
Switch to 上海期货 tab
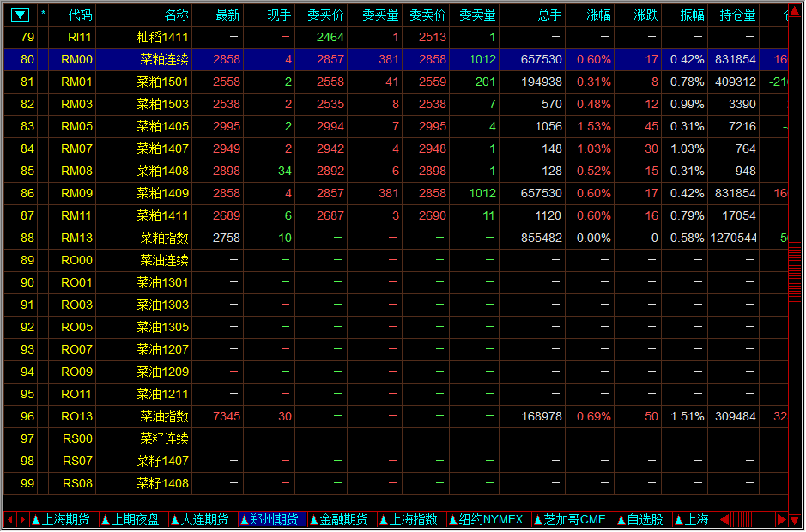coord(62,520)
